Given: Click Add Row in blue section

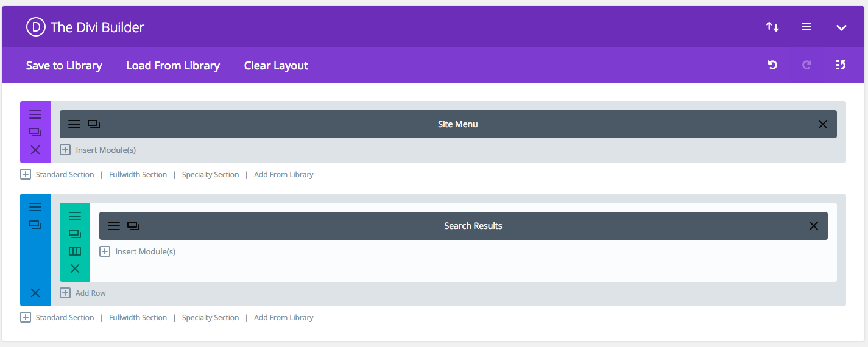Looking at the screenshot, I should pyautogui.click(x=83, y=293).
